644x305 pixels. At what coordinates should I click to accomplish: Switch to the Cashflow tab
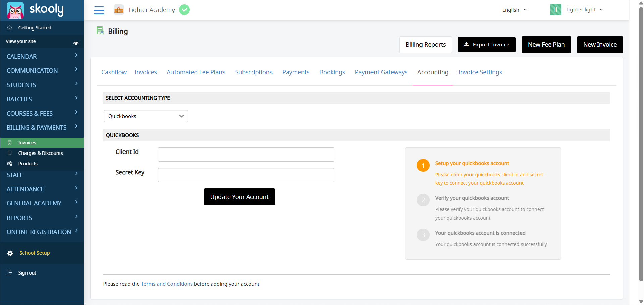[114, 72]
